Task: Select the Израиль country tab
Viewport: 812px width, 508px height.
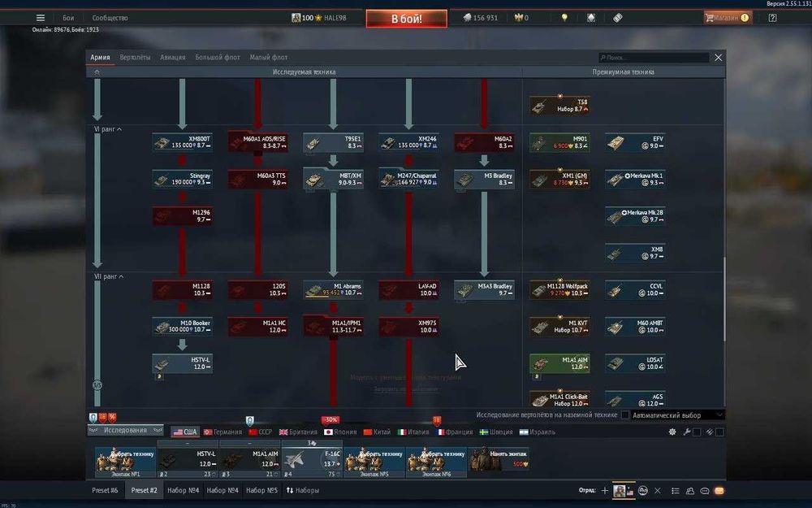Action: coord(537,432)
